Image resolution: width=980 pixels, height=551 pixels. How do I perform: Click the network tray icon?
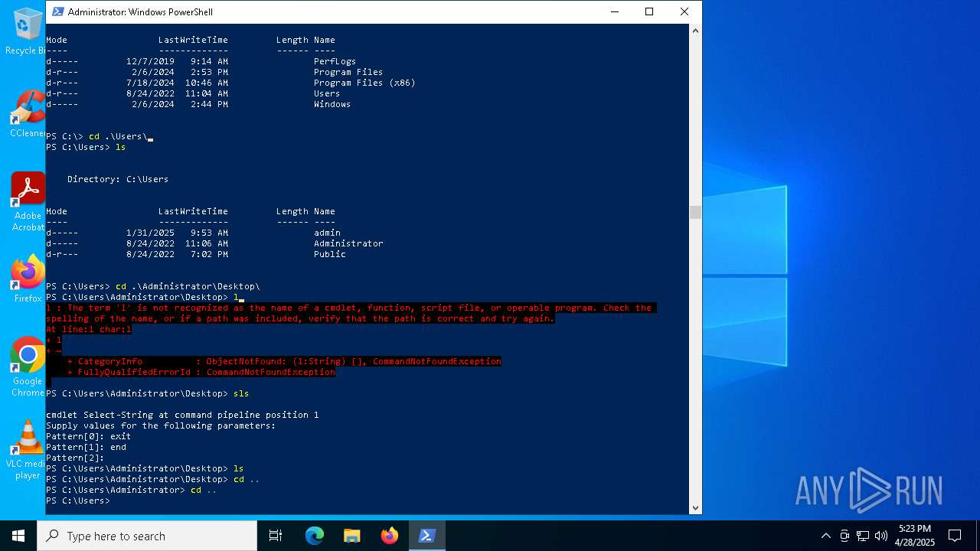pos(863,536)
